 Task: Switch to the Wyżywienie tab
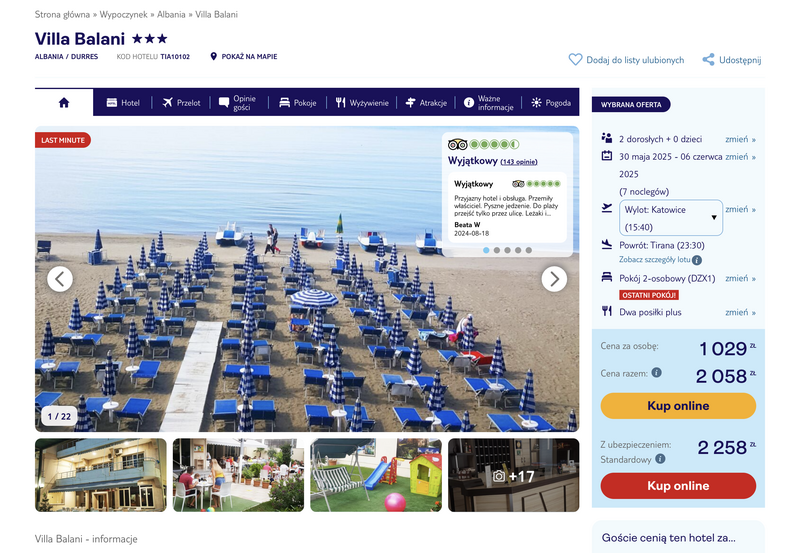[362, 103]
